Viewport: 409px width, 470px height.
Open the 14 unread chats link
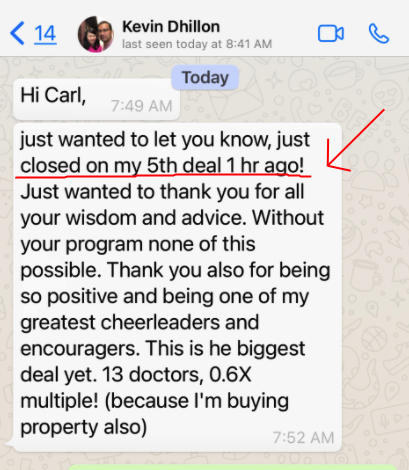tap(45, 34)
